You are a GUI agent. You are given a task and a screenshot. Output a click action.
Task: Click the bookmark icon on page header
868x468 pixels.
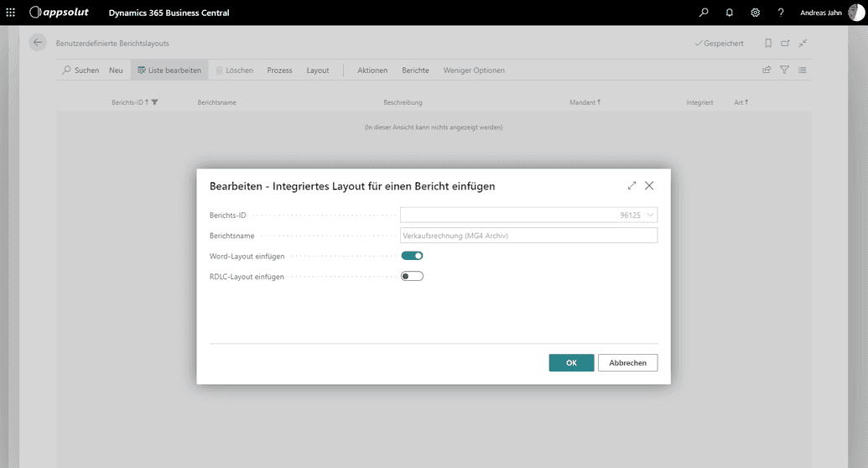tap(768, 43)
